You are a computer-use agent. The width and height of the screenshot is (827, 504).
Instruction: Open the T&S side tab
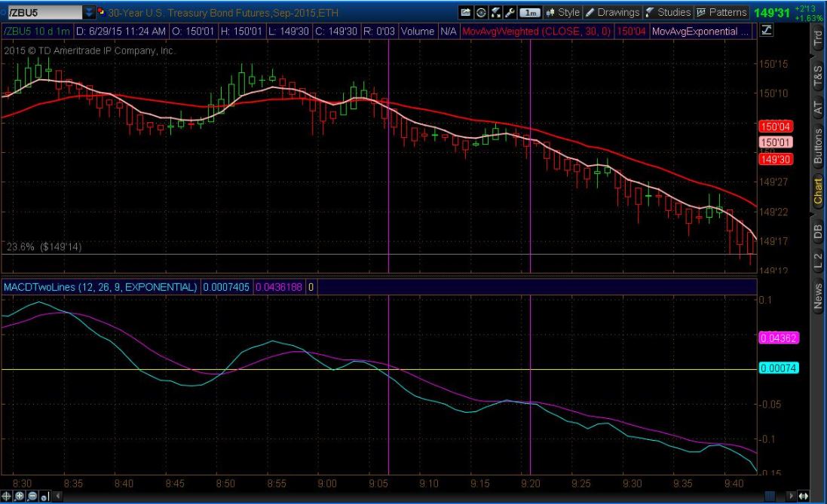click(817, 76)
